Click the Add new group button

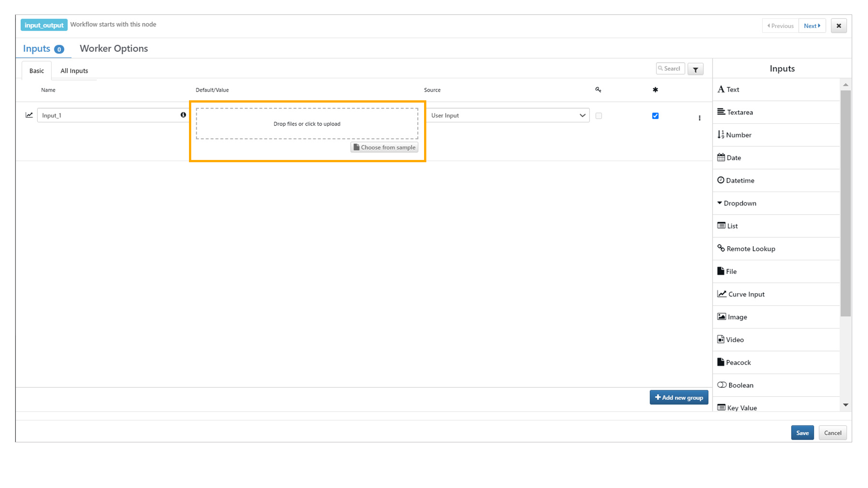(679, 397)
